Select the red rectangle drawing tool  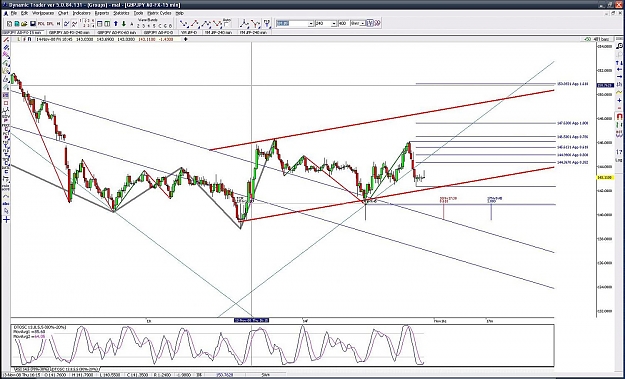point(6,103)
